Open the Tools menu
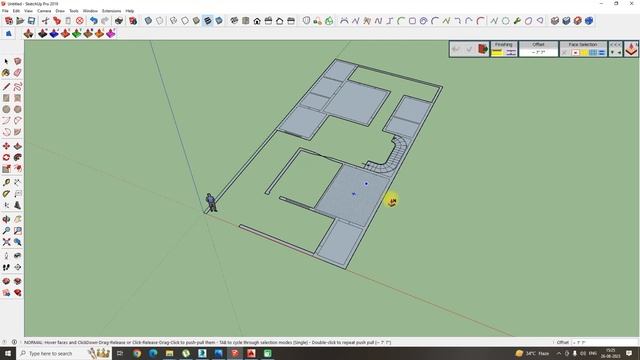 click(73, 11)
